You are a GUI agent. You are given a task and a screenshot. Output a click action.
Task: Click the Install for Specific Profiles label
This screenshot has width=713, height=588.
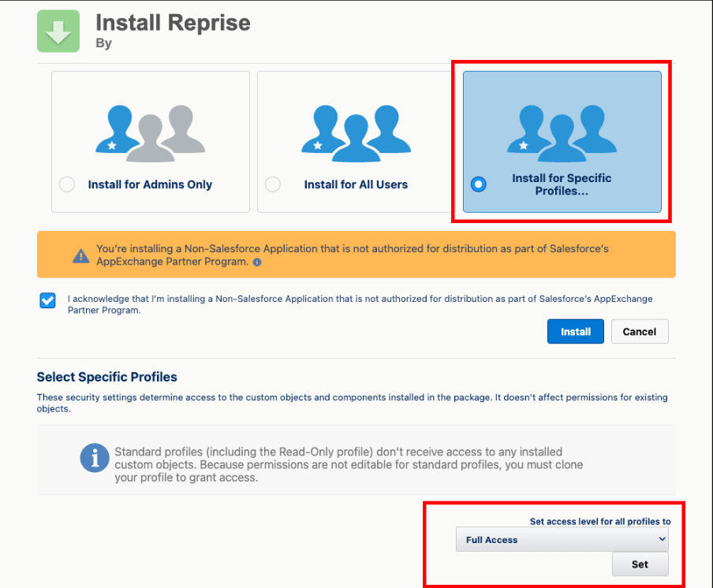pos(562,184)
